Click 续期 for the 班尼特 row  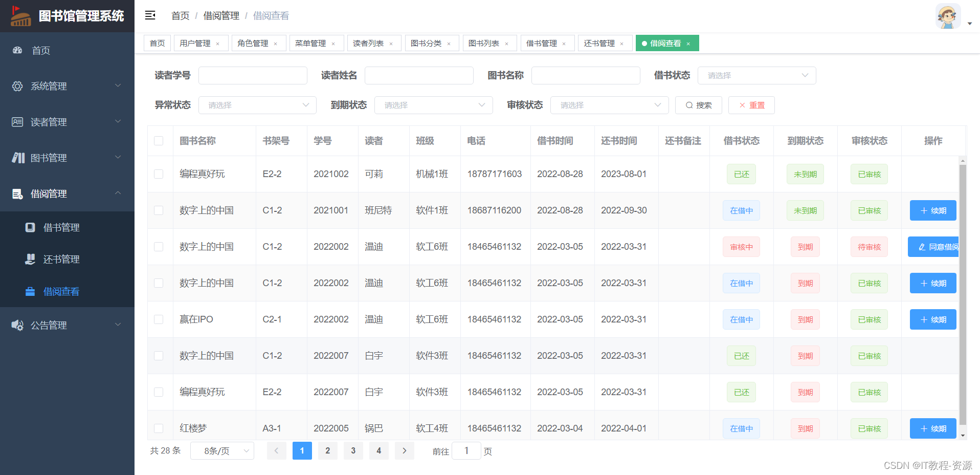933,210
